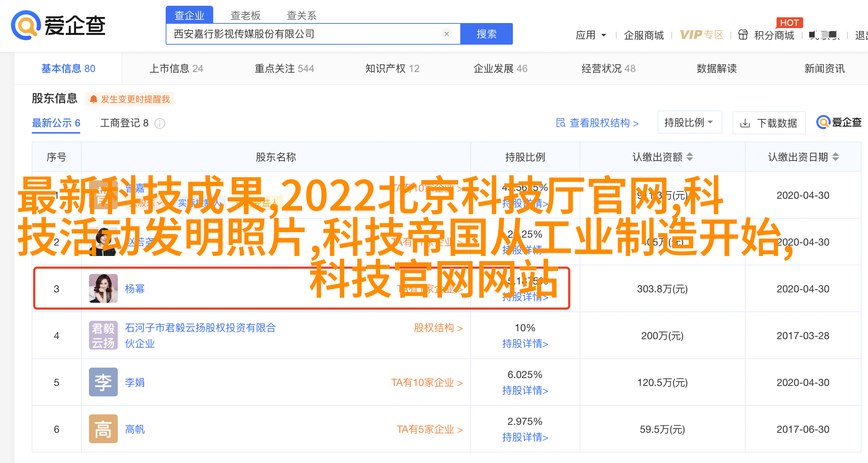Viewport: 868px width, 463px height.
Task: Click the 序号 column header
Action: click(x=57, y=157)
